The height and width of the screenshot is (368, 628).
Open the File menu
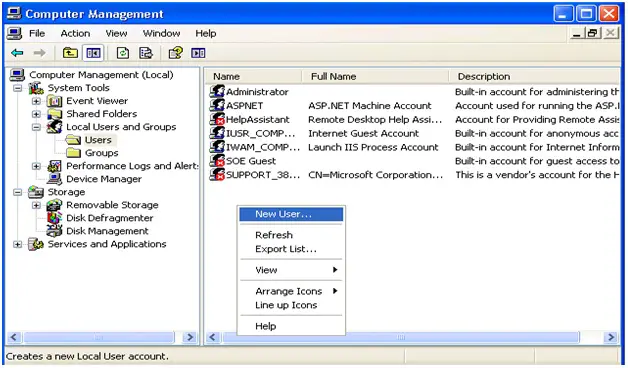tap(37, 33)
